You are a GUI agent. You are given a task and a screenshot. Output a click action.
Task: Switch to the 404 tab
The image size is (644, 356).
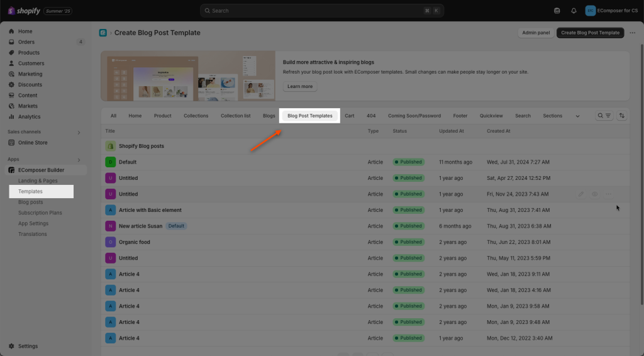coord(371,116)
